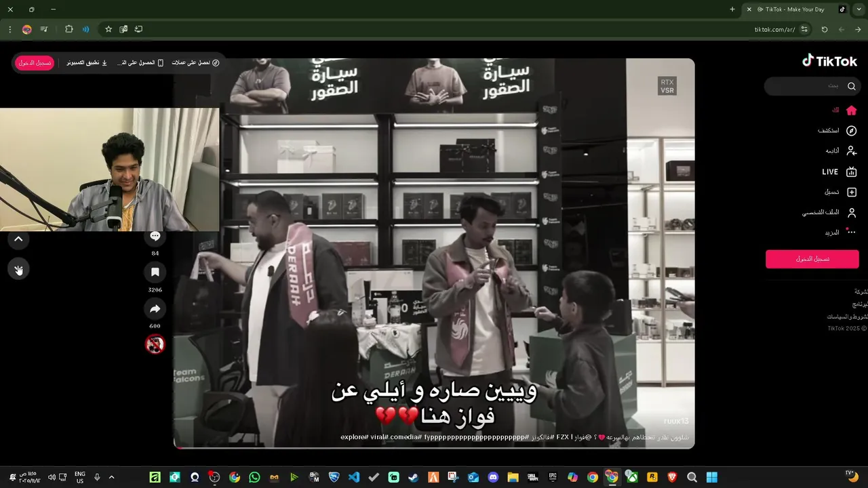This screenshot has height=488, width=868.
Task: Open the Chrome three-dot menu
Action: click(9, 29)
